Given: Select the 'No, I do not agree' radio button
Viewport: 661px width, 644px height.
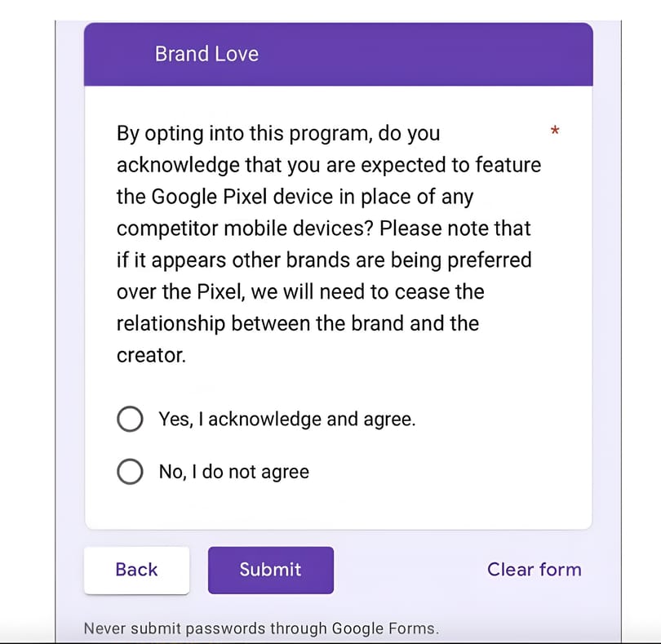Looking at the screenshot, I should pos(130,471).
